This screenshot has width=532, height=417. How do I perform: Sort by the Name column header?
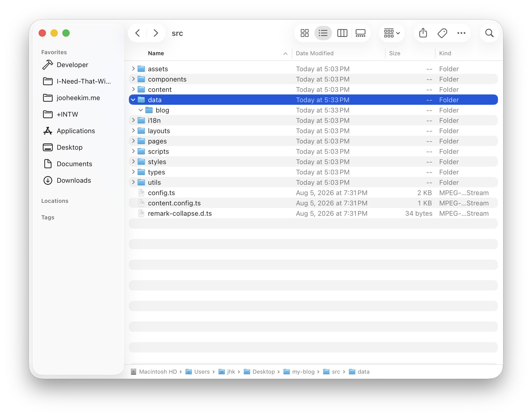156,53
